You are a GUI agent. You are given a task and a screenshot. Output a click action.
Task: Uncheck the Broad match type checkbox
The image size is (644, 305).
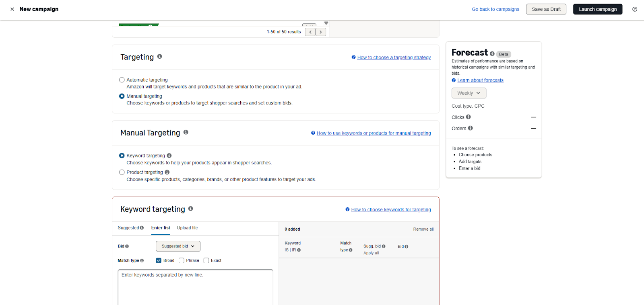click(159, 260)
